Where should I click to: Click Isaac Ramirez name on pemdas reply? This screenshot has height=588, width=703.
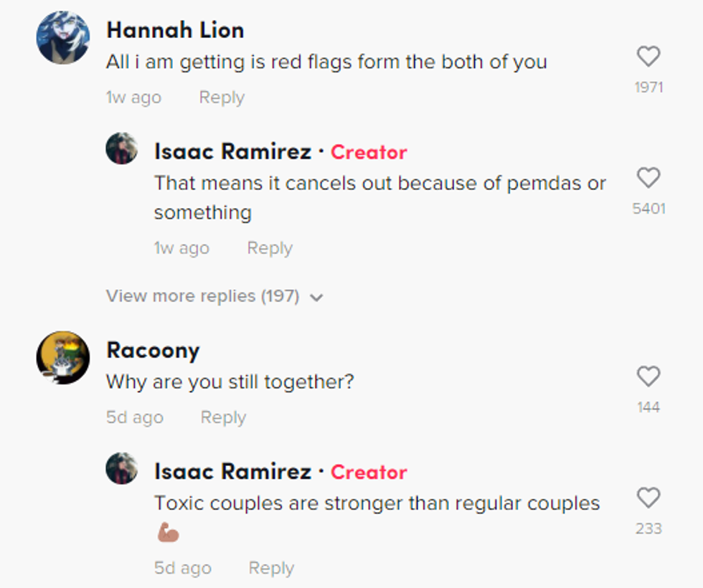pos(232,152)
